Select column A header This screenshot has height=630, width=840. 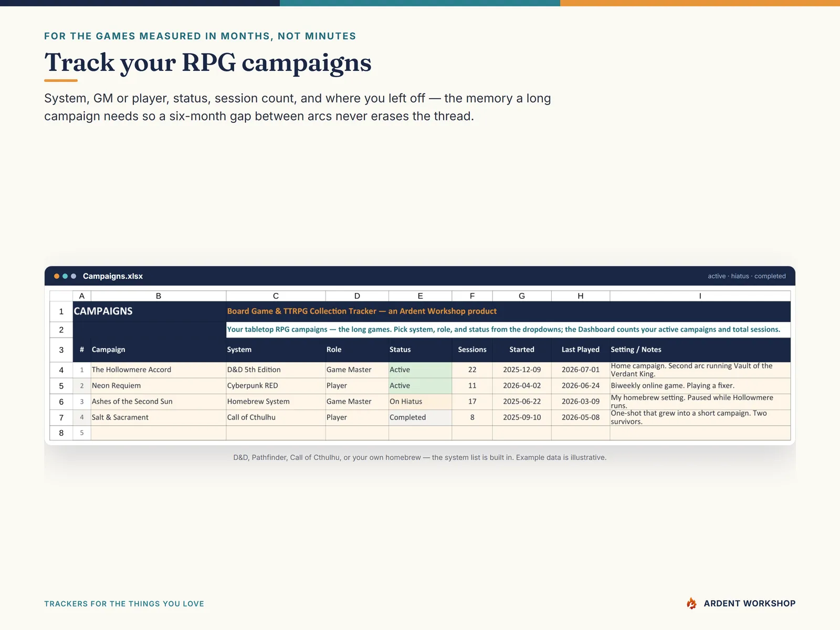(82, 296)
